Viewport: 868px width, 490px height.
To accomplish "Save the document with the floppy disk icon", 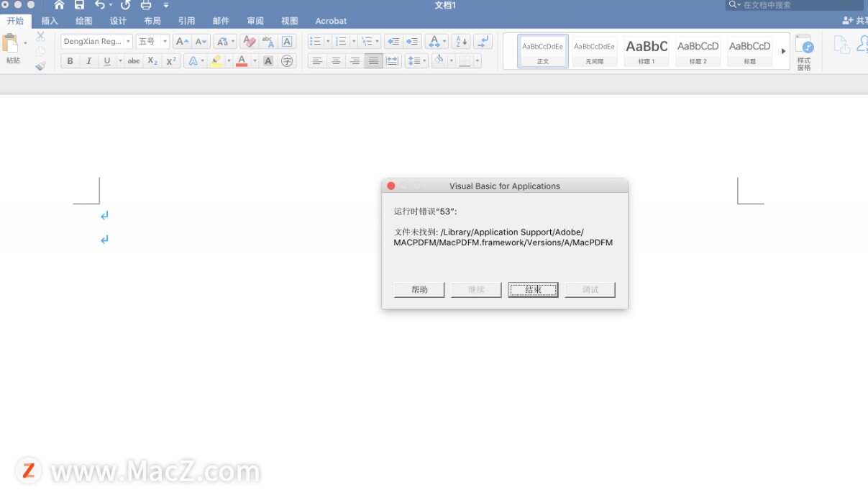I will click(80, 5).
